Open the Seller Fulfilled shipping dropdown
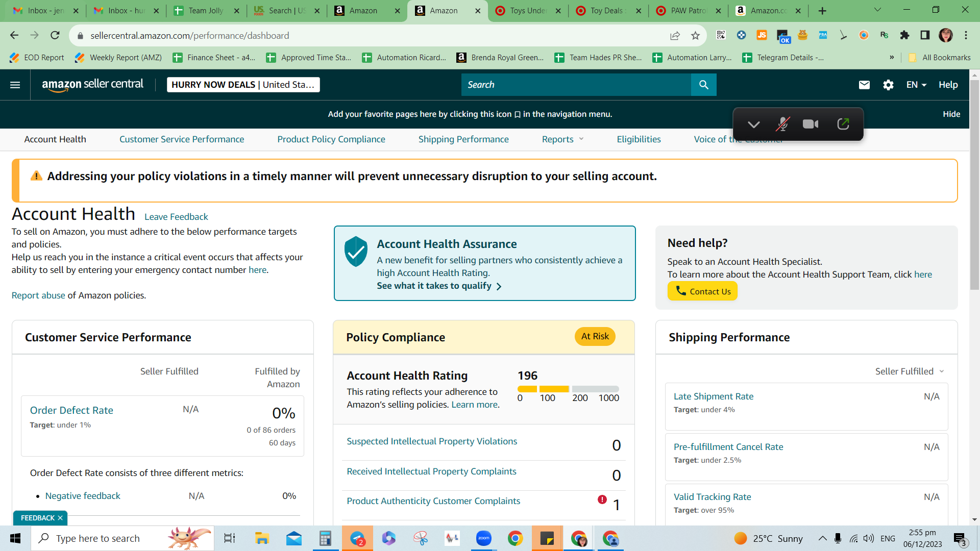Viewport: 980px width, 551px height. click(910, 371)
